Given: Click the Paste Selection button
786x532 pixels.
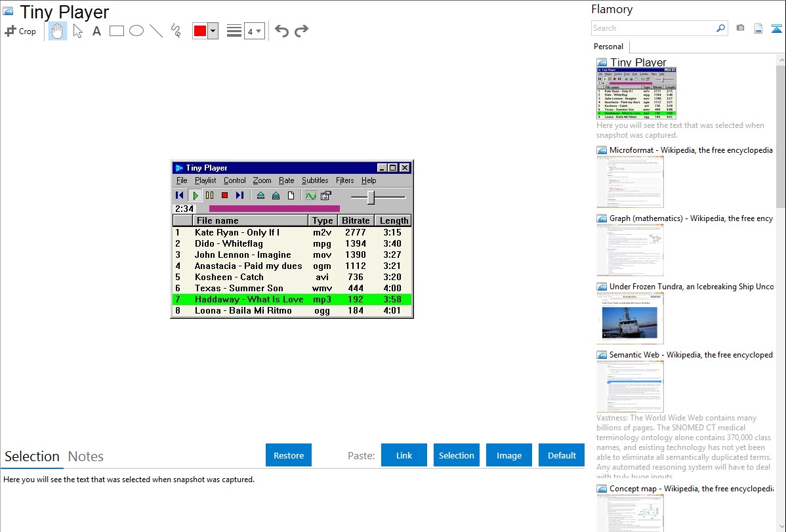Looking at the screenshot, I should pyautogui.click(x=456, y=455).
